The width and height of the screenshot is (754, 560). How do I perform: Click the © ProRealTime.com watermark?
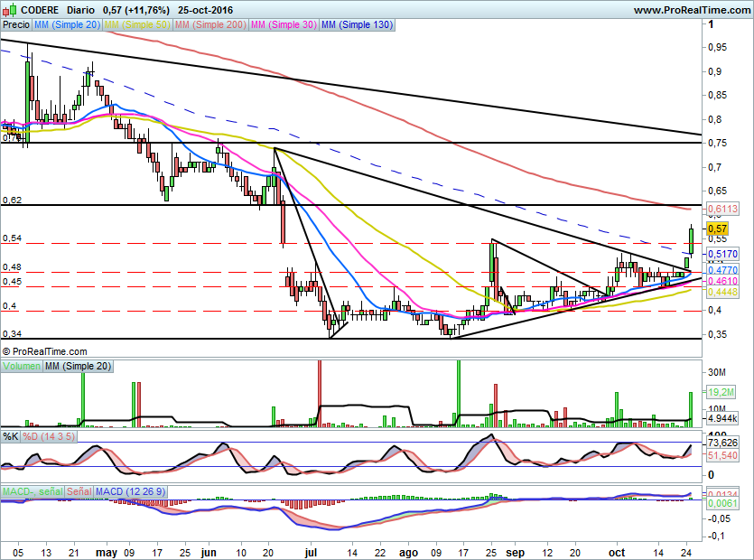point(45,351)
